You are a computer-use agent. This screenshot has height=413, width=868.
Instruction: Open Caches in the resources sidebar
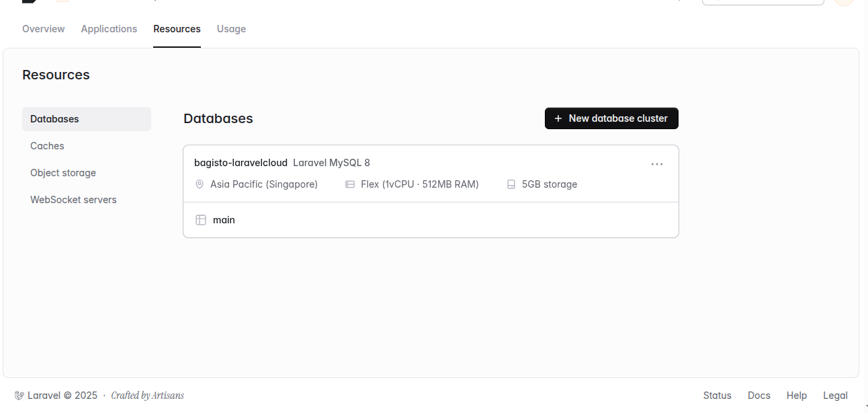tap(87, 146)
